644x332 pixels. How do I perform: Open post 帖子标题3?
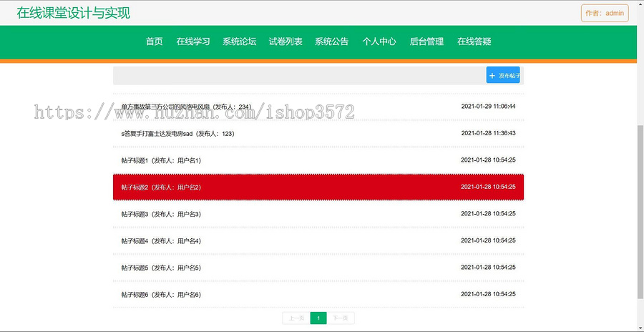pos(318,214)
